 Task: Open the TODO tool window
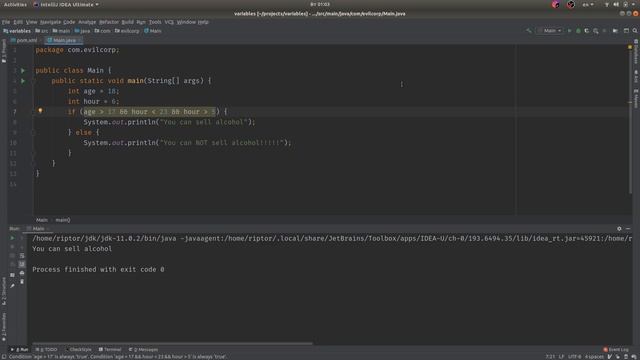click(46, 349)
